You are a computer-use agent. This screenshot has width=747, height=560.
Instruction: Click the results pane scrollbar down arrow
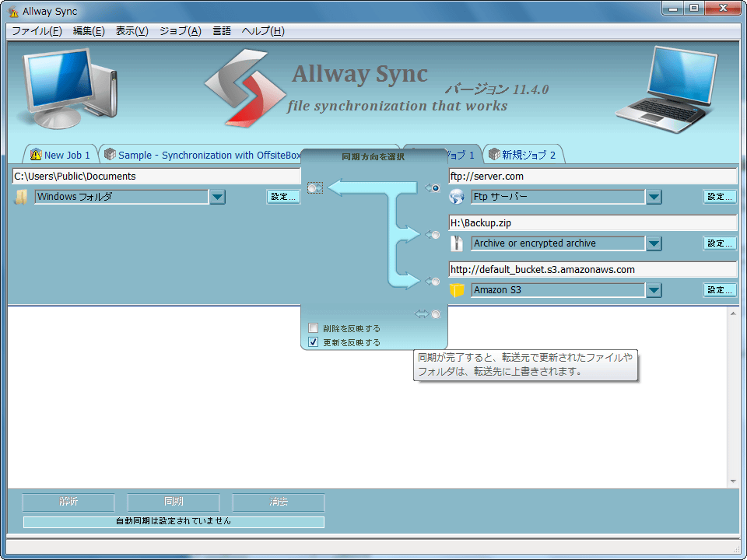coord(733,481)
